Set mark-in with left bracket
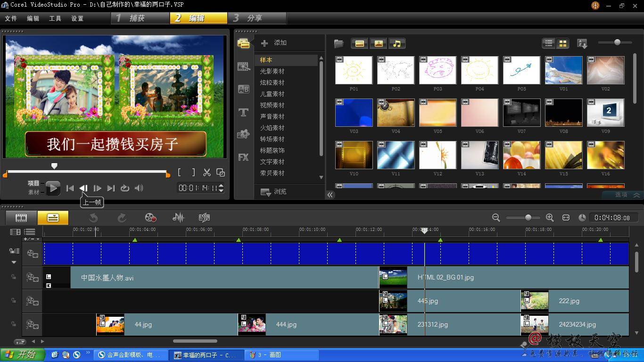644x362 pixels. pyautogui.click(x=180, y=173)
